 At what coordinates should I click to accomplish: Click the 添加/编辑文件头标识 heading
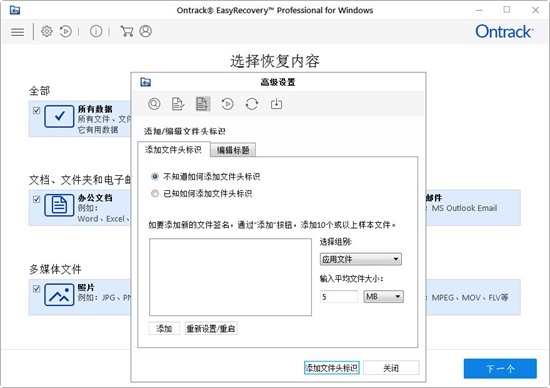point(185,132)
